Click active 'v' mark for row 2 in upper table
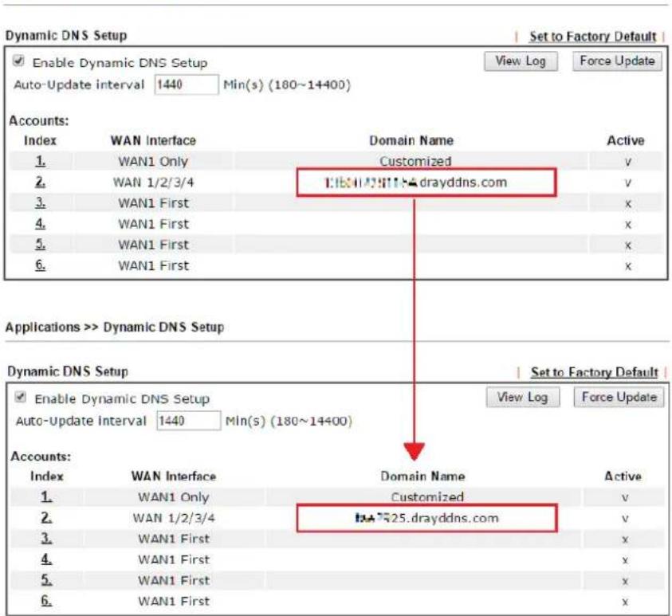 click(x=627, y=183)
